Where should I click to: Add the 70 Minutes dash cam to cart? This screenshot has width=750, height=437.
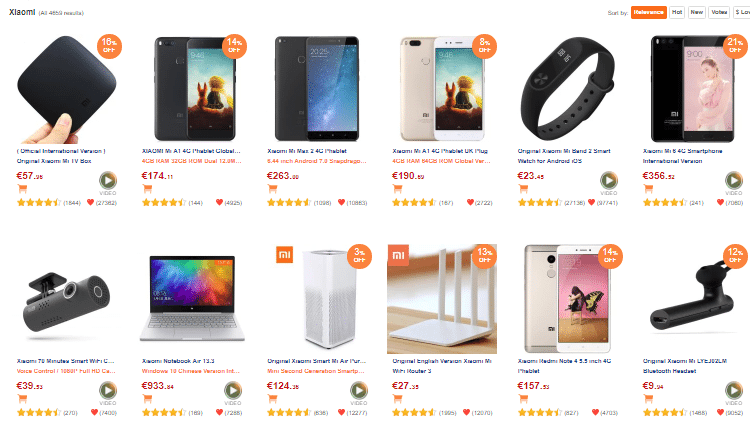[x=22, y=399]
